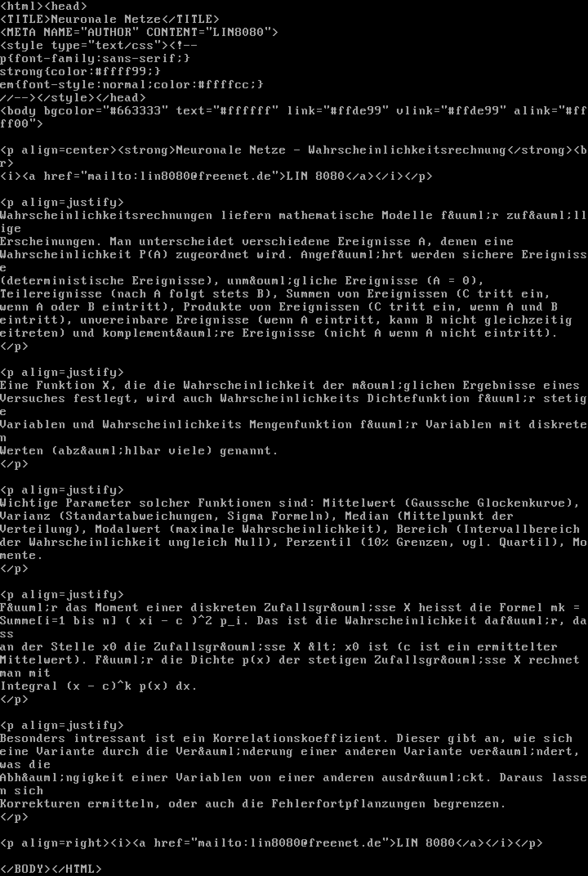Click the META AUTHOR value LIN8080
The height and width of the screenshot is (876, 588).
point(238,32)
